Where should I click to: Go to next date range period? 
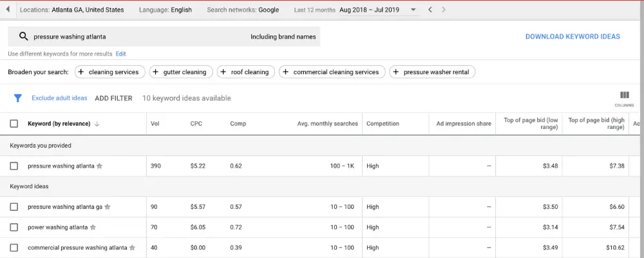point(444,10)
